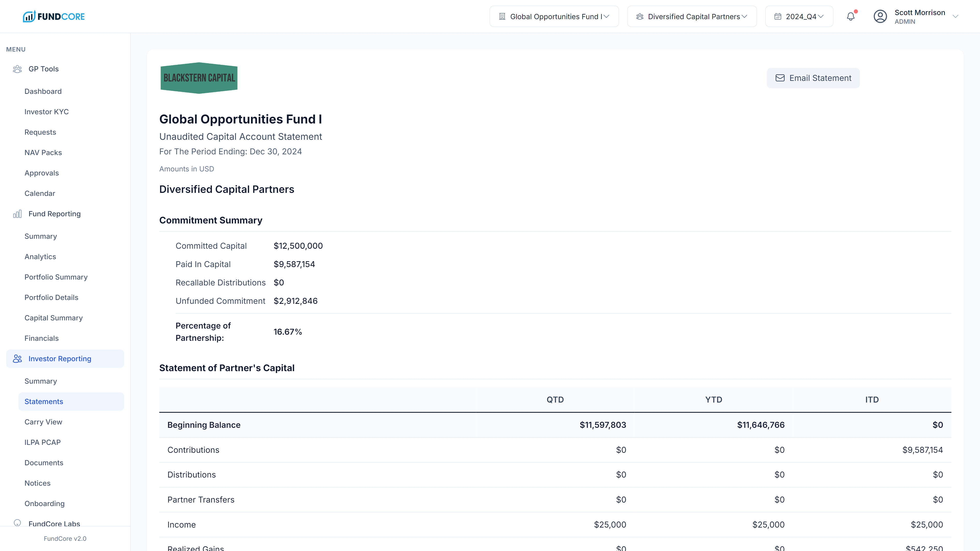Open Investor KYC under GP Tools
This screenshot has width=980, height=551.
[x=46, y=112]
